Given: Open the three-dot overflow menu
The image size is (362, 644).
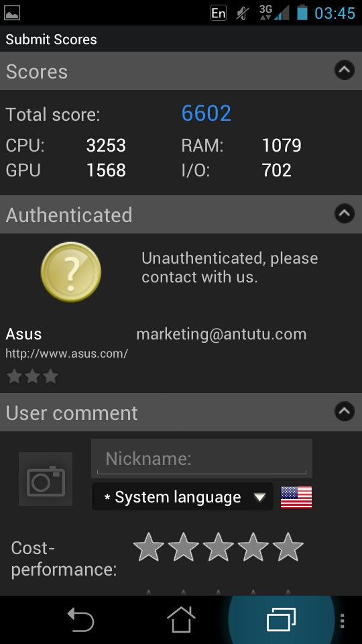Looking at the screenshot, I should point(343,621).
